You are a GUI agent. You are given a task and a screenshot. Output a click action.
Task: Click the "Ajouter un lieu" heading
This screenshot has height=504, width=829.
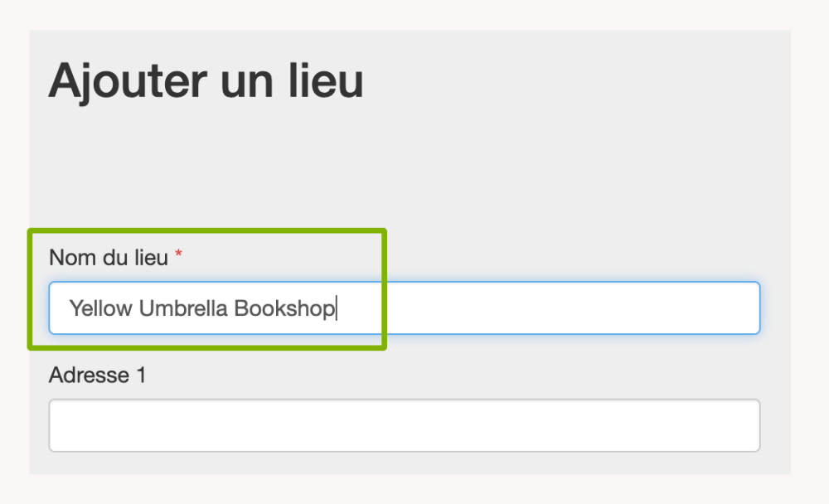pyautogui.click(x=206, y=81)
